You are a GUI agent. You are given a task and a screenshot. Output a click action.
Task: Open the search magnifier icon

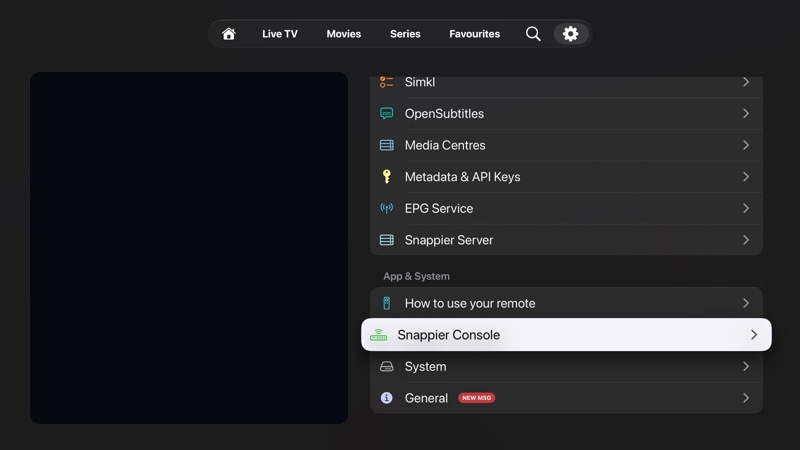tap(533, 34)
